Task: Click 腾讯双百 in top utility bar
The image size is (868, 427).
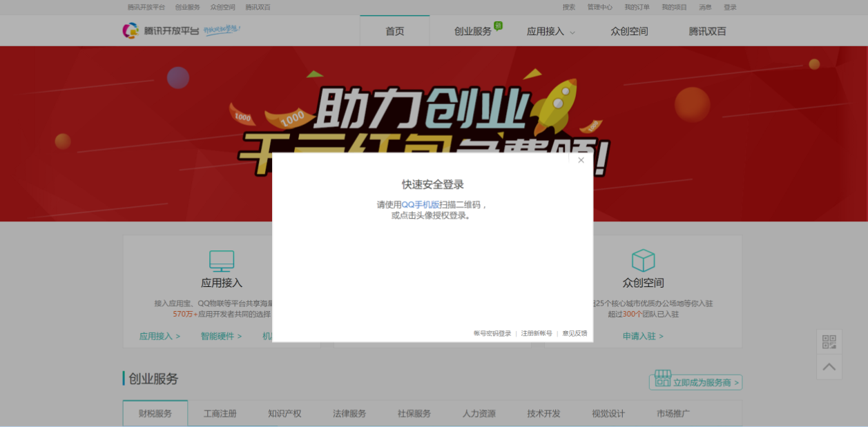Action: tap(258, 7)
